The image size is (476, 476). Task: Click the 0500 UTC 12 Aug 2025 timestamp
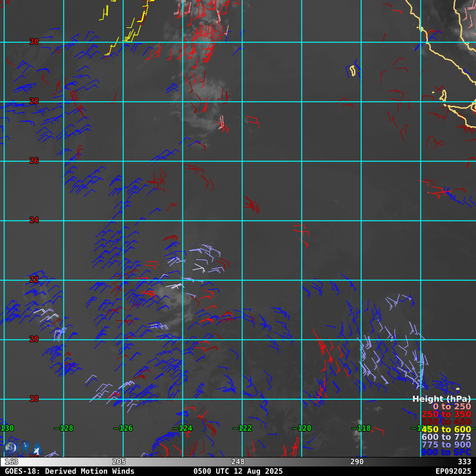(238, 471)
